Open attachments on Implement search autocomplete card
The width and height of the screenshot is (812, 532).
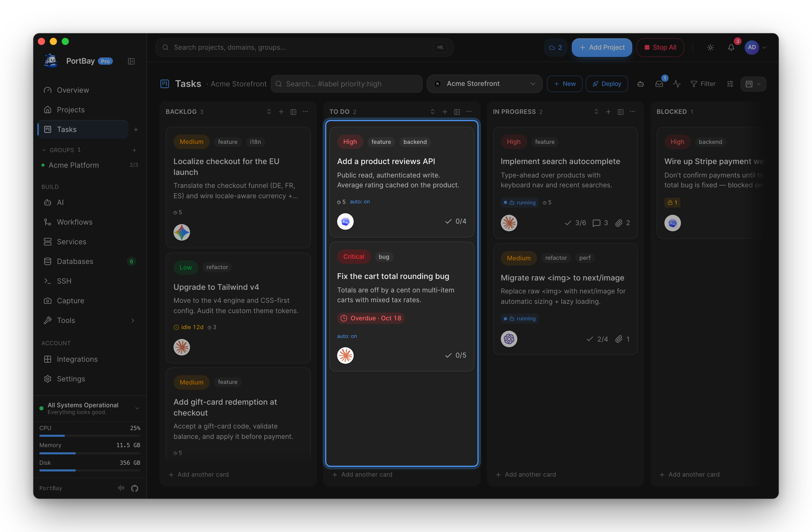tap(623, 223)
